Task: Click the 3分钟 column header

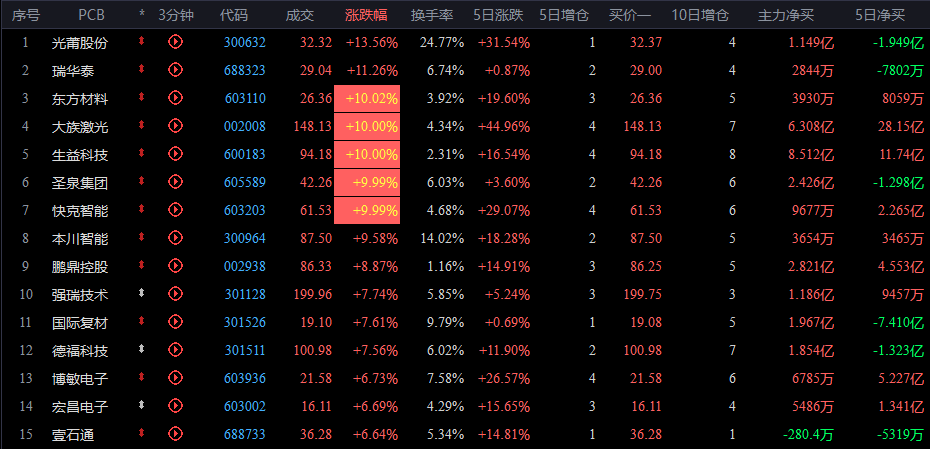Action: coord(176,15)
